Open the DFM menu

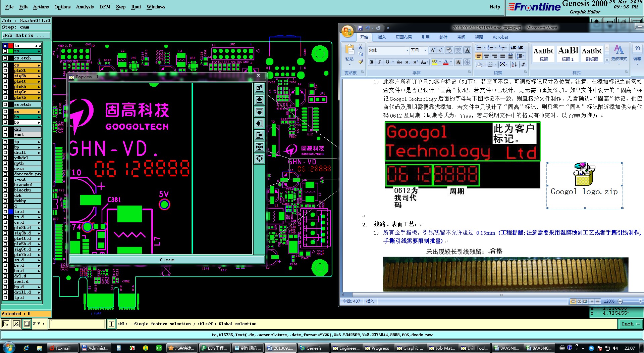[105, 7]
